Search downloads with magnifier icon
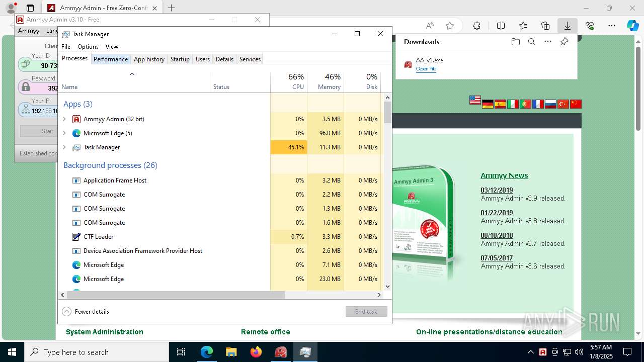644x362 pixels. pyautogui.click(x=532, y=42)
